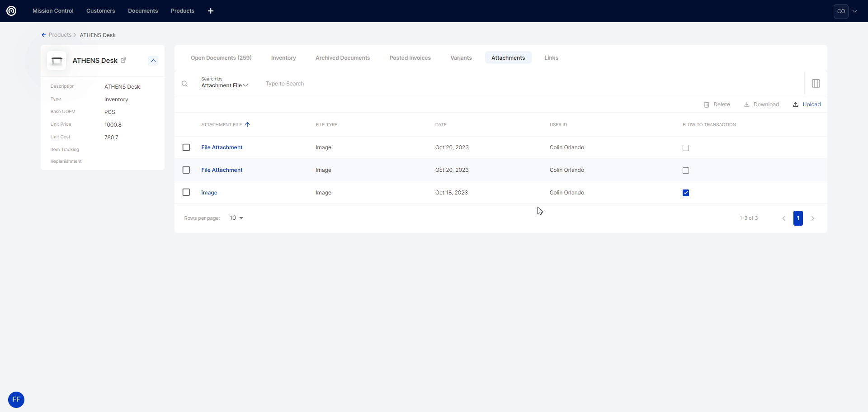The image size is (868, 412).
Task: Expand the Rows per page dropdown
Action: tap(236, 218)
